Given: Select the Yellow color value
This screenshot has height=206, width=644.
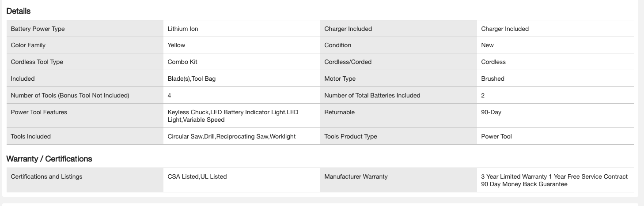Looking at the screenshot, I should click(176, 45).
